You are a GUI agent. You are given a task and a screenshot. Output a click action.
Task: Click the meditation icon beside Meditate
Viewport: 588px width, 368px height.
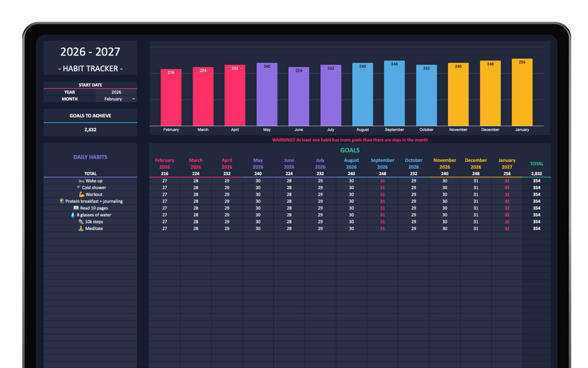coord(81,228)
